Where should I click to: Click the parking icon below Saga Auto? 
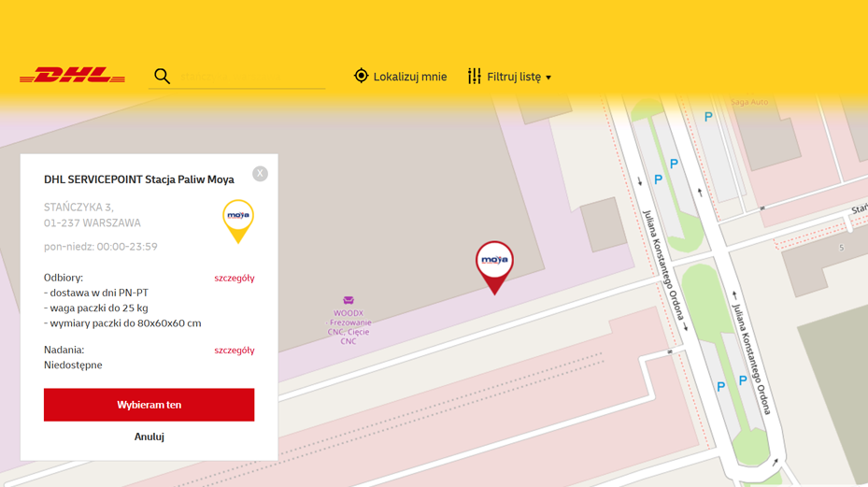708,117
